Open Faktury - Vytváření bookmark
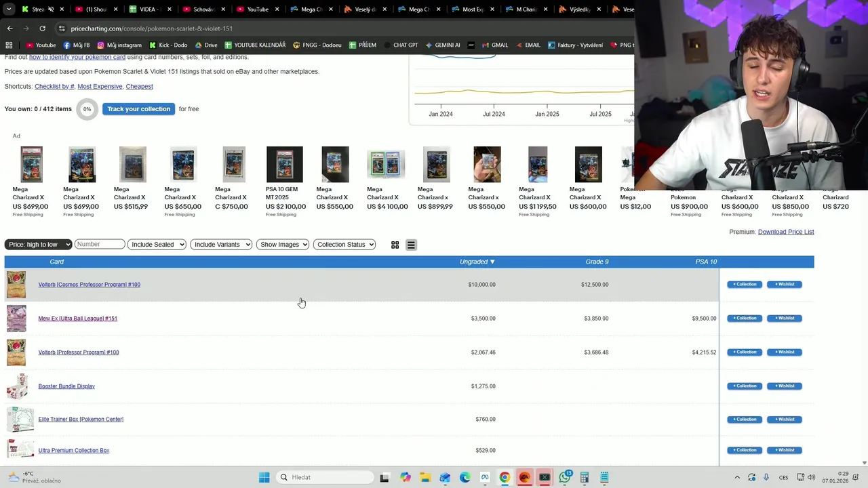Viewport: 868px width, 488px height. (576, 45)
